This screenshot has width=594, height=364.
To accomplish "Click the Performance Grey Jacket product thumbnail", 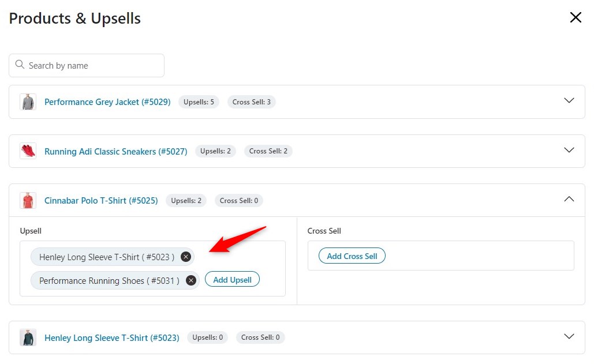I will [x=28, y=101].
